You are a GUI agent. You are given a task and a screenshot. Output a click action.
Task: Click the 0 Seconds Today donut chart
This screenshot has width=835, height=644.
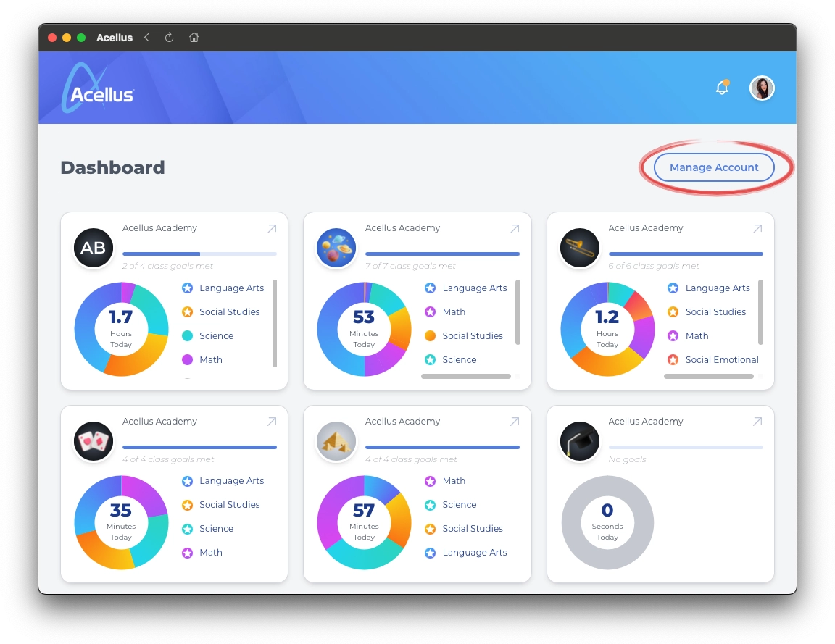607,522
